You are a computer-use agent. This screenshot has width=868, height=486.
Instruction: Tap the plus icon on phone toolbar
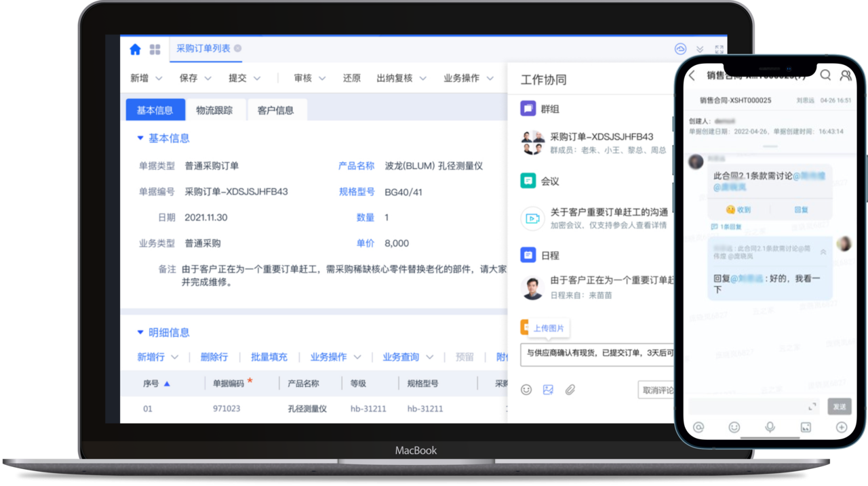(x=842, y=427)
